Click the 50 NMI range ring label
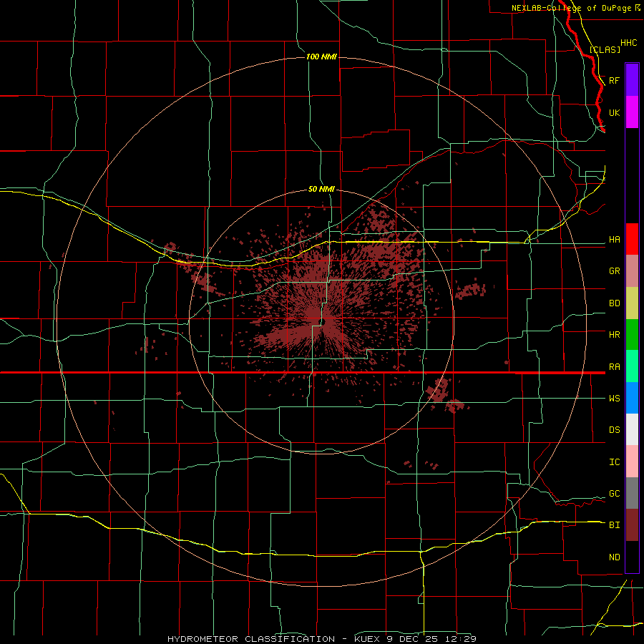The image size is (644, 644). tap(321, 189)
